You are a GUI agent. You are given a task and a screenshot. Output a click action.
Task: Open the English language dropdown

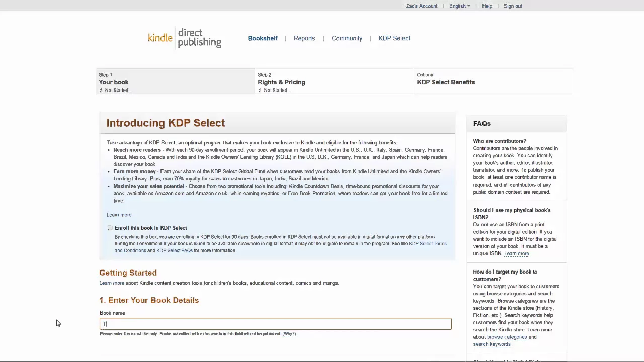460,6
